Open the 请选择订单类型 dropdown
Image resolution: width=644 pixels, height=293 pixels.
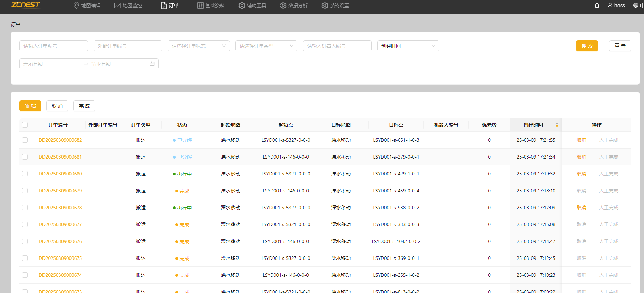pyautogui.click(x=266, y=46)
